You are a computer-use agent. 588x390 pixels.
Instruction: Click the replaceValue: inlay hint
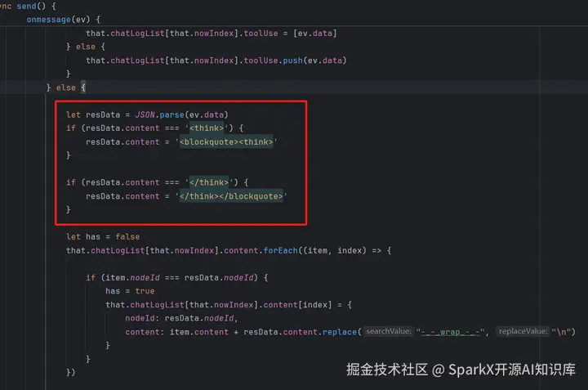coord(523,331)
